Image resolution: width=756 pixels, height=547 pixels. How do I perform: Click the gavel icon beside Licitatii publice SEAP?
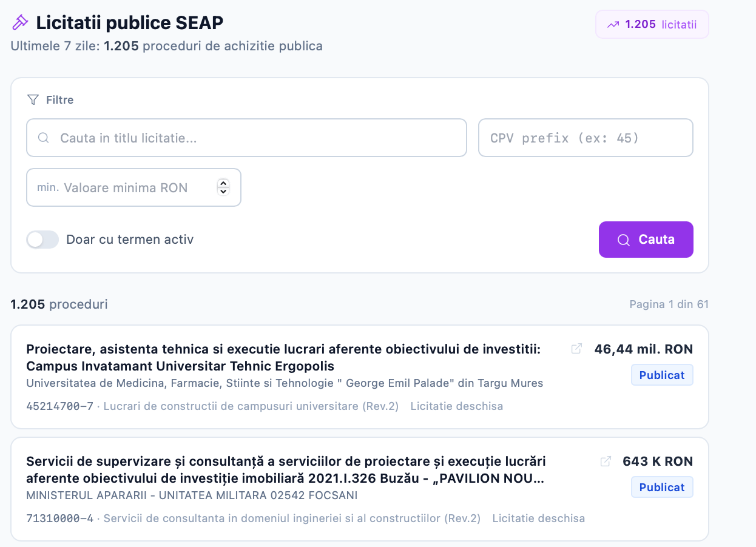(20, 22)
